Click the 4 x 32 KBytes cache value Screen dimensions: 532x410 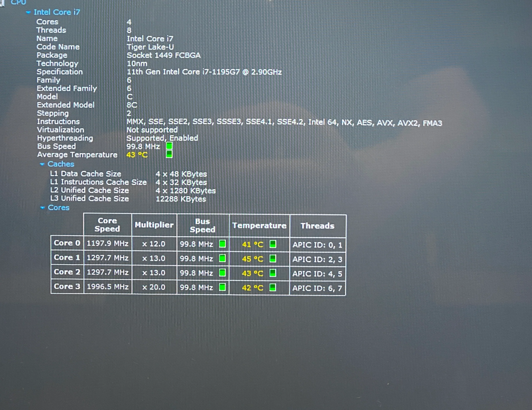coord(181,182)
